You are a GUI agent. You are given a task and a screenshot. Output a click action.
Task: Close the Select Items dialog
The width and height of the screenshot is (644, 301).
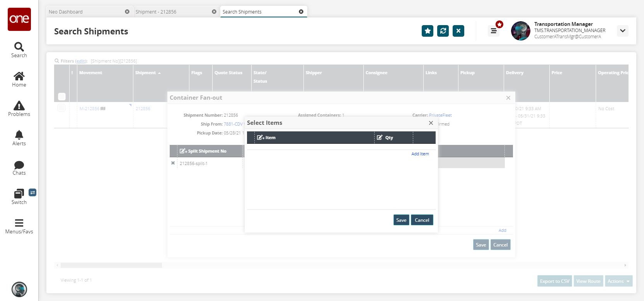pos(431,123)
